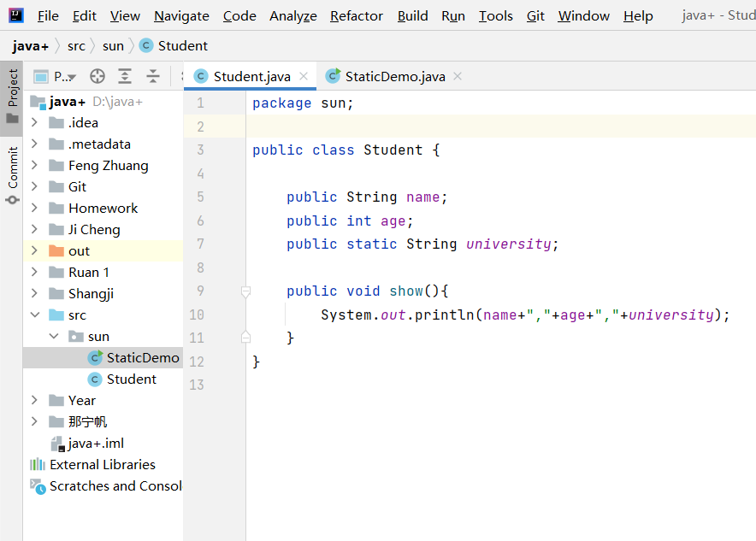The width and height of the screenshot is (756, 541).
Task: Open the Project view dropdown selector
Action: (55, 76)
